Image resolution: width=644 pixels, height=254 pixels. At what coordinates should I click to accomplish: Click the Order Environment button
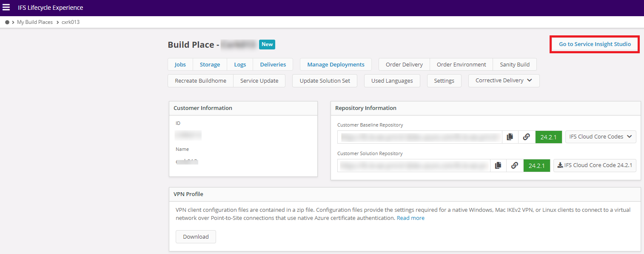pyautogui.click(x=462, y=64)
